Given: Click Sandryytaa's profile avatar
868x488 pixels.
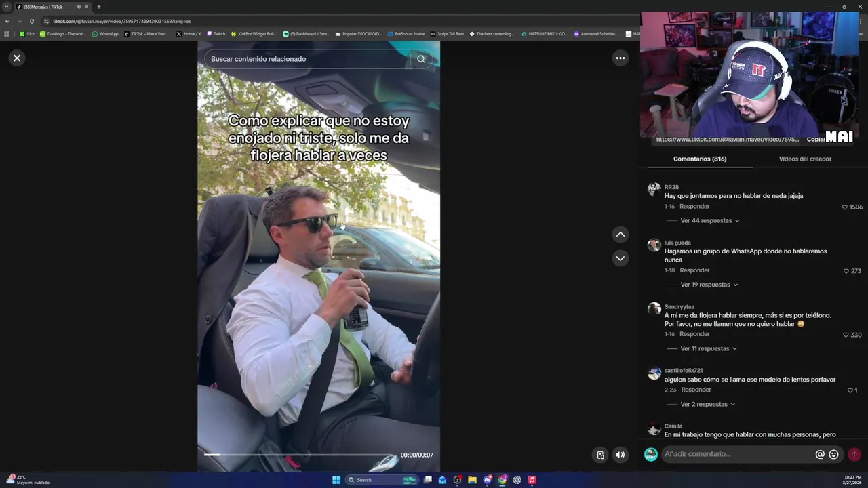Looking at the screenshot, I should tap(654, 309).
